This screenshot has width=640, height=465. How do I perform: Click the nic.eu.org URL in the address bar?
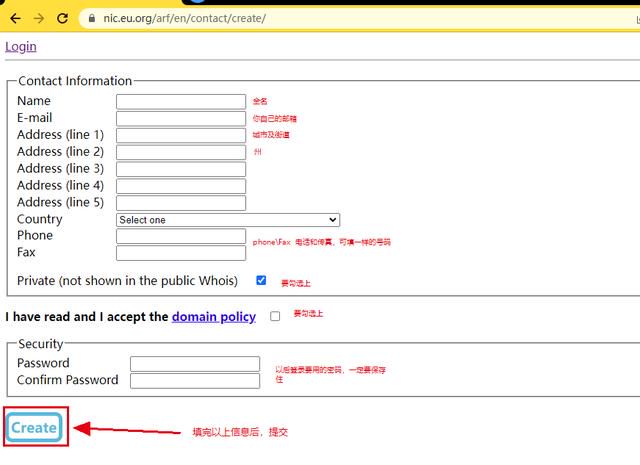(184, 18)
